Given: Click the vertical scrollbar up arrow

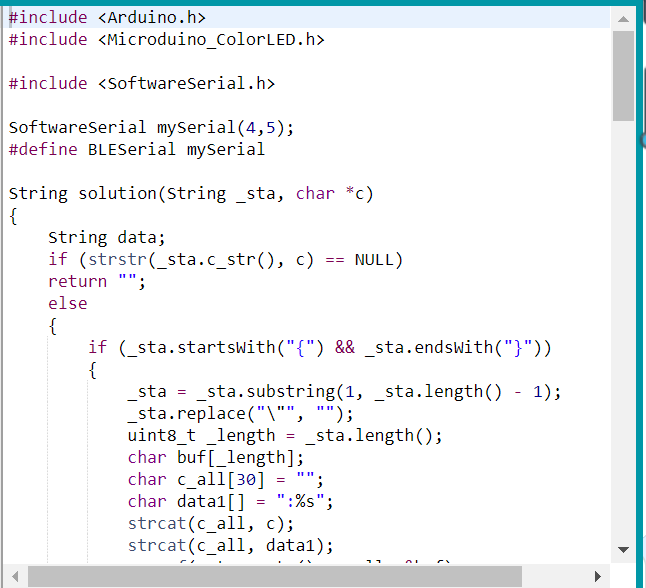Looking at the screenshot, I should coord(623,18).
